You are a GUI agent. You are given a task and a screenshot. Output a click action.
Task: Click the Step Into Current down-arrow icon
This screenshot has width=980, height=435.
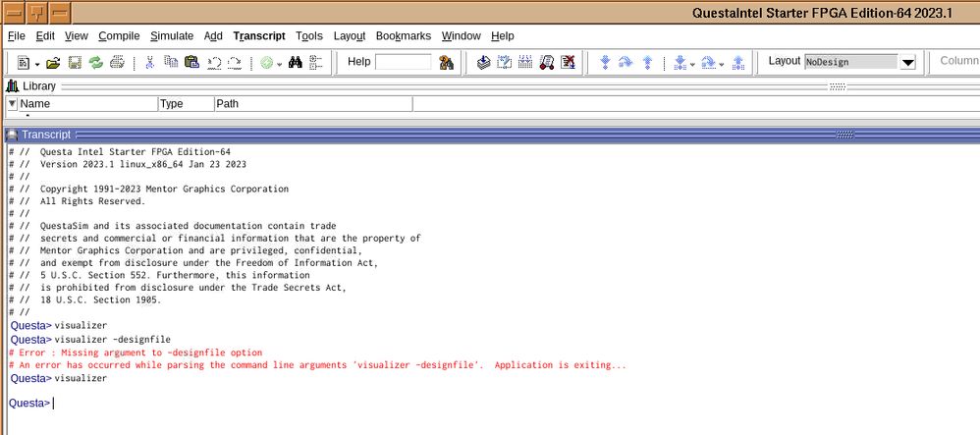(x=681, y=63)
